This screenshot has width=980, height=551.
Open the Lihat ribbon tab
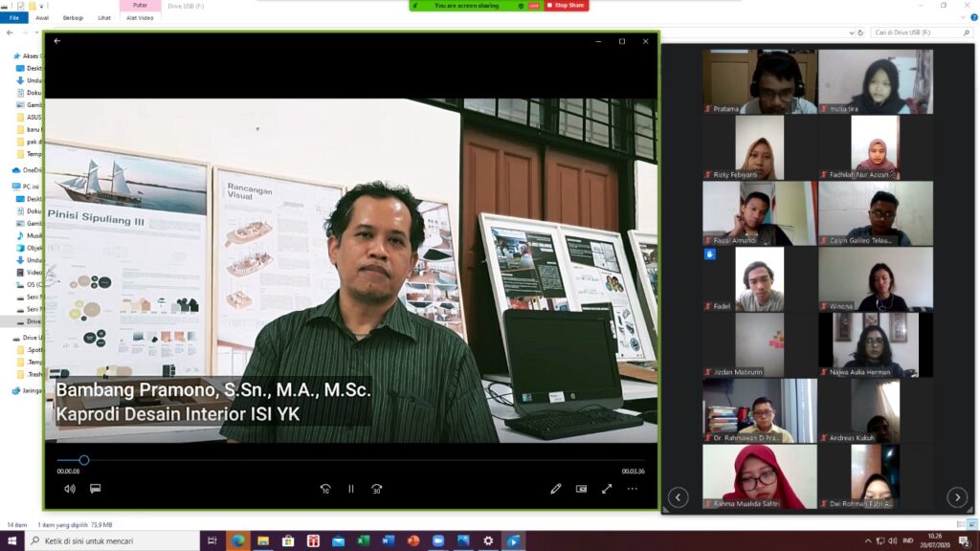(104, 18)
